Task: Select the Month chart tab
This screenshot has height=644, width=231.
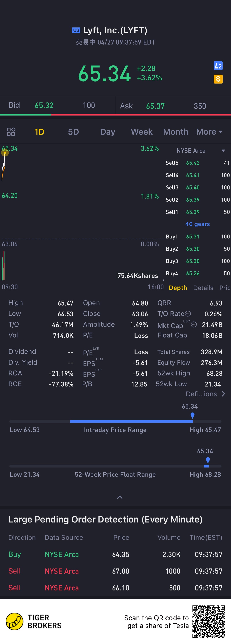Action: 176,132
